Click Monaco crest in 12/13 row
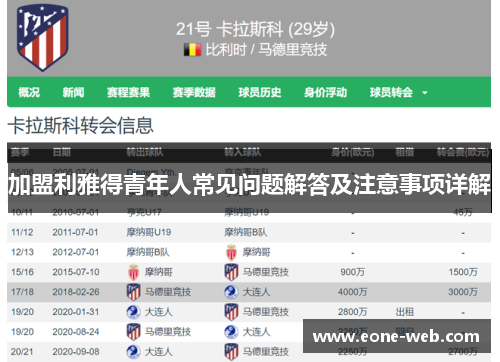Screen dimensions: 500x362 click(231, 252)
